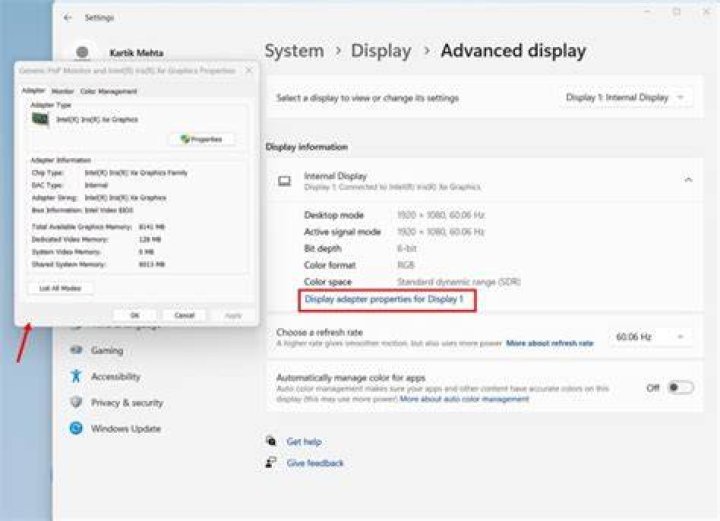Open More about refresh rate link
Image resolution: width=720 pixels, height=521 pixels.
point(550,343)
